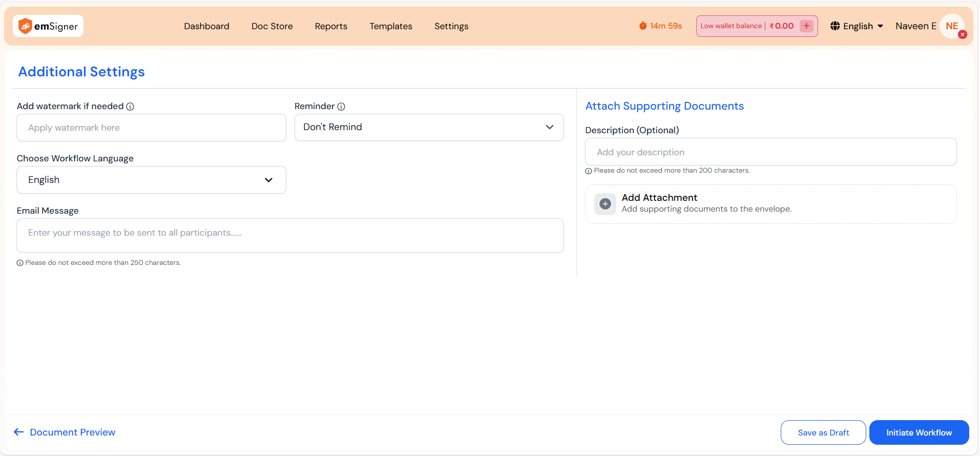The width and height of the screenshot is (980, 456).
Task: Navigate to Templates
Action: click(391, 26)
